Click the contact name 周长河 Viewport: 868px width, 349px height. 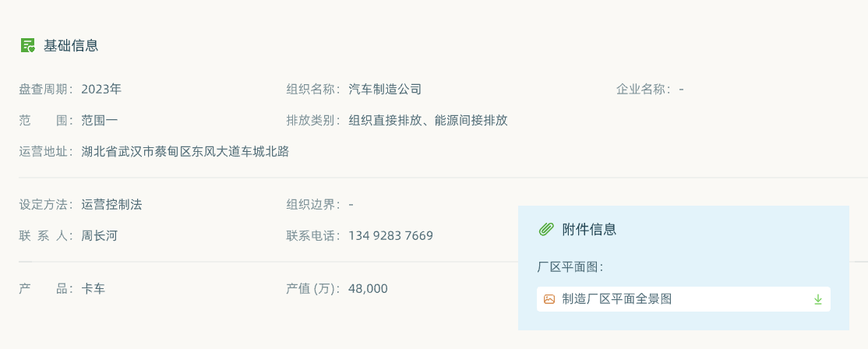coord(100,235)
